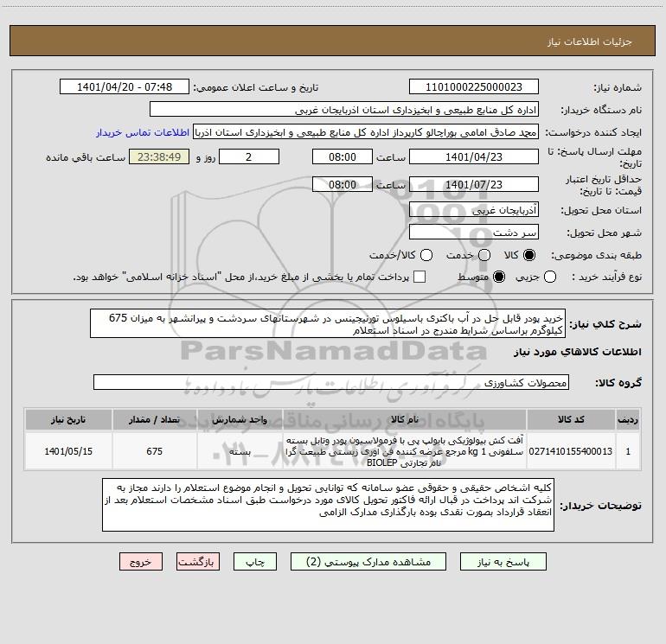Select the 'جزیی' purchase type radio

[550, 277]
